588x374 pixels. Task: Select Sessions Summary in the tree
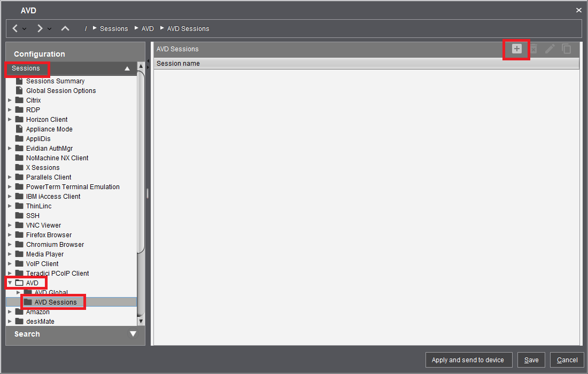pos(55,81)
